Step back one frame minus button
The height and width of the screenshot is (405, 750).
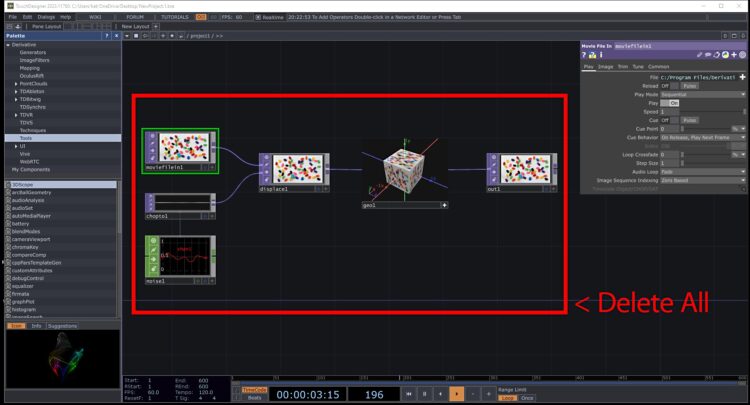pos(473,394)
